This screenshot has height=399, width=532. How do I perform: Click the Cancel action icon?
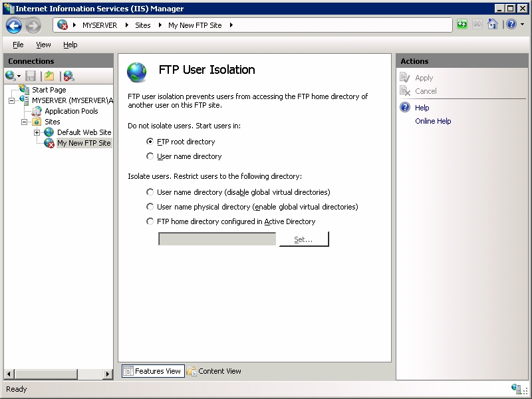pos(405,90)
